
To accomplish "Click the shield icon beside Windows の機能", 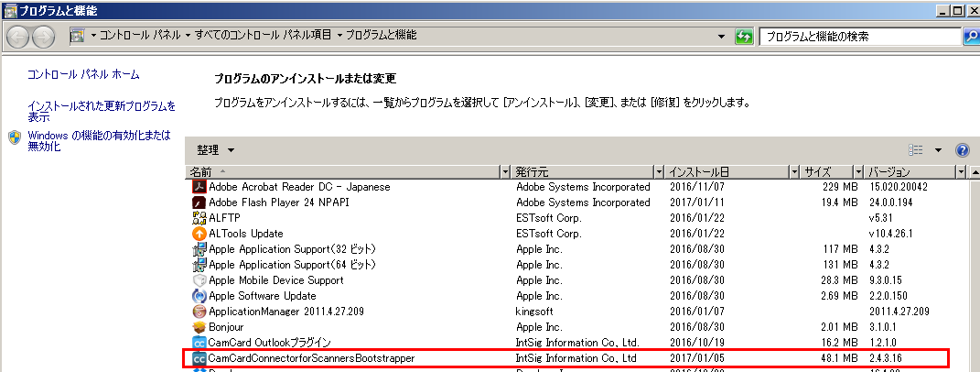I will coord(15,137).
